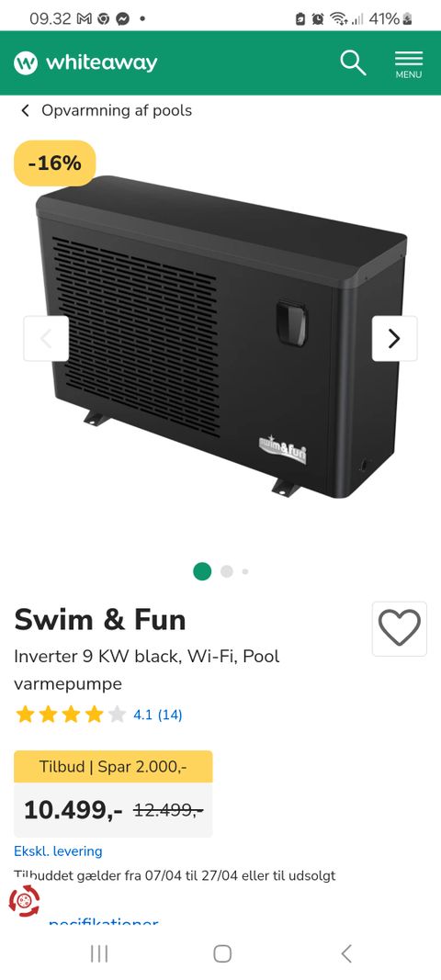Open the hamburger MENU

[x=409, y=64]
